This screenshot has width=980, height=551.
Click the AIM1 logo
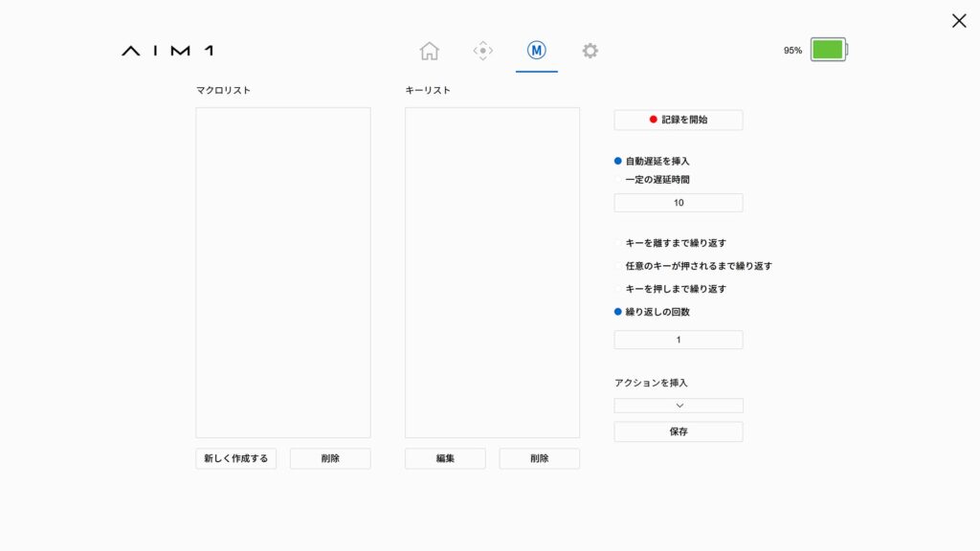tap(167, 51)
